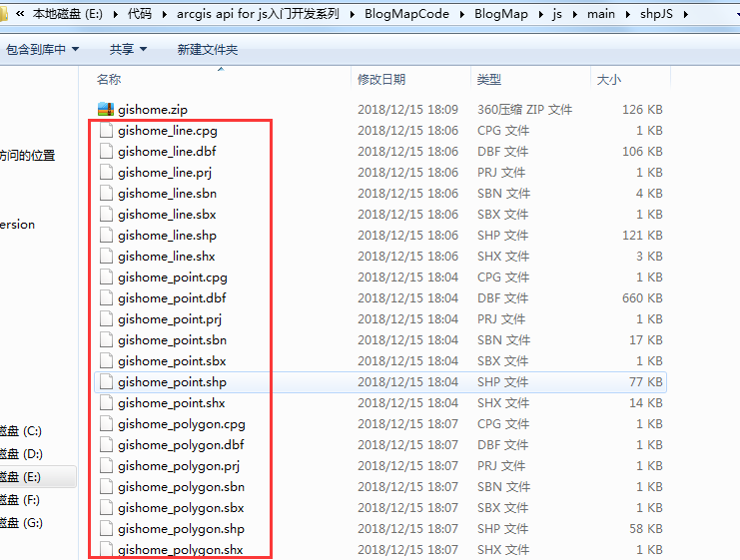
Task: Click the 2018/12/15 18:09 date cell
Action: [x=407, y=110]
